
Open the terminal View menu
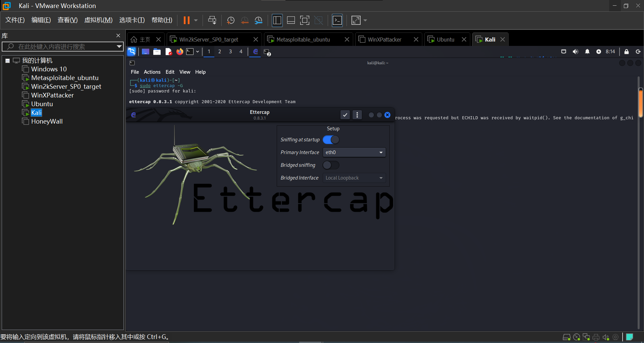185,72
